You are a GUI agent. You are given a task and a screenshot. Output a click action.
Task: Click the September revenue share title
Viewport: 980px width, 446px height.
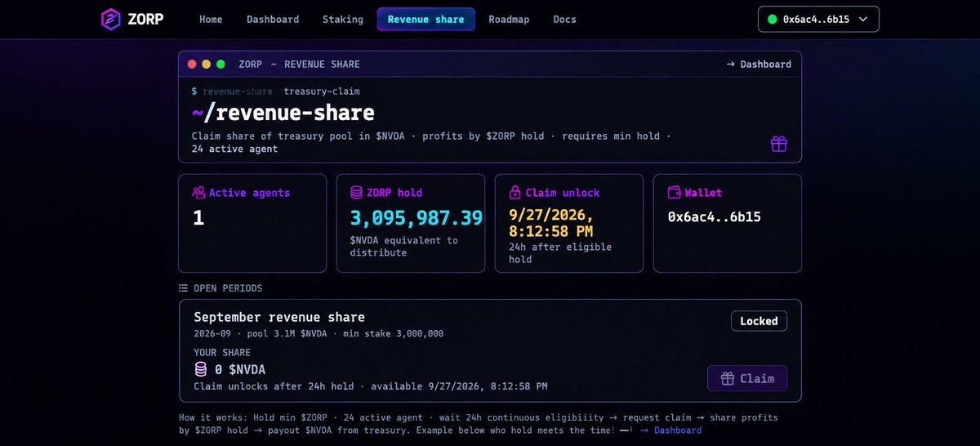pos(279,317)
